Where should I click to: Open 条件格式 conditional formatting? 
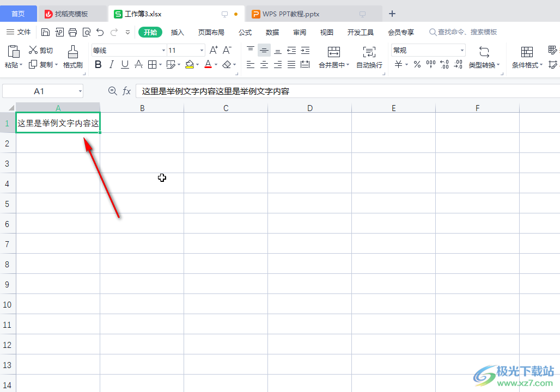pyautogui.click(x=527, y=57)
